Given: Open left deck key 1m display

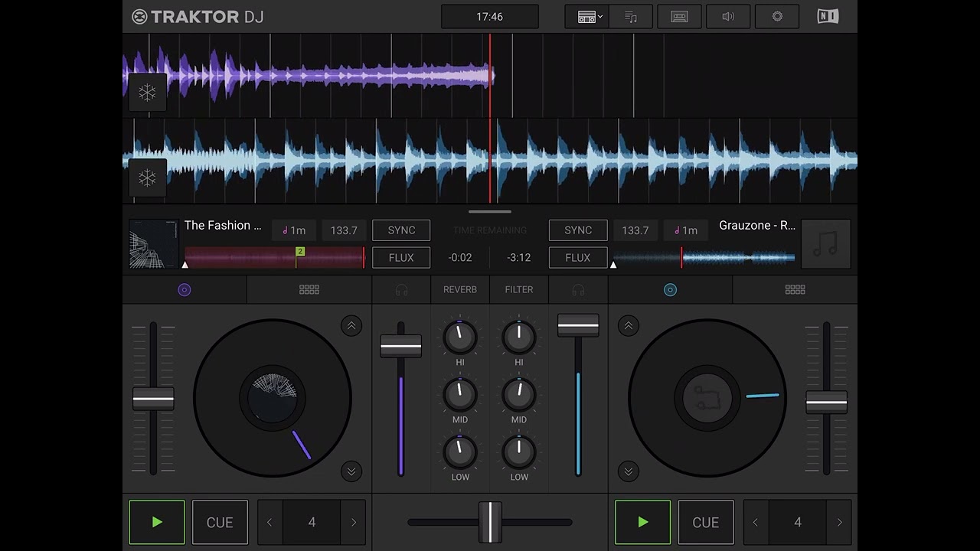Looking at the screenshot, I should 294,230.
